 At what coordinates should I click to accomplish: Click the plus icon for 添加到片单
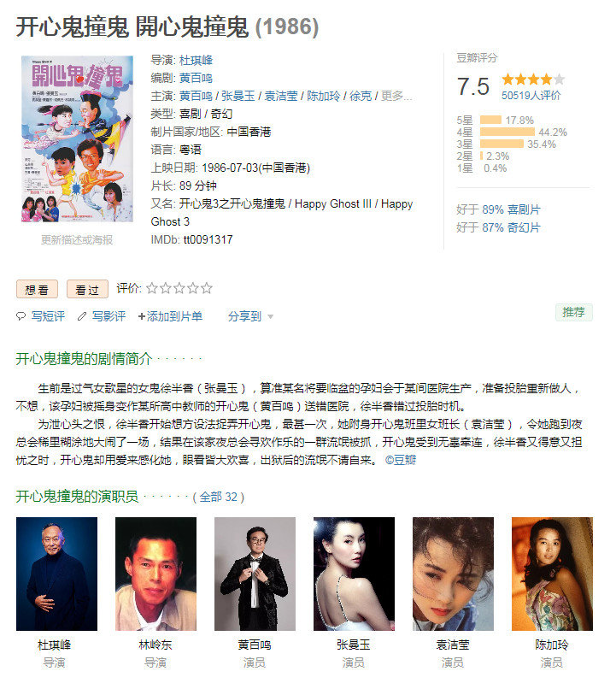click(x=142, y=316)
